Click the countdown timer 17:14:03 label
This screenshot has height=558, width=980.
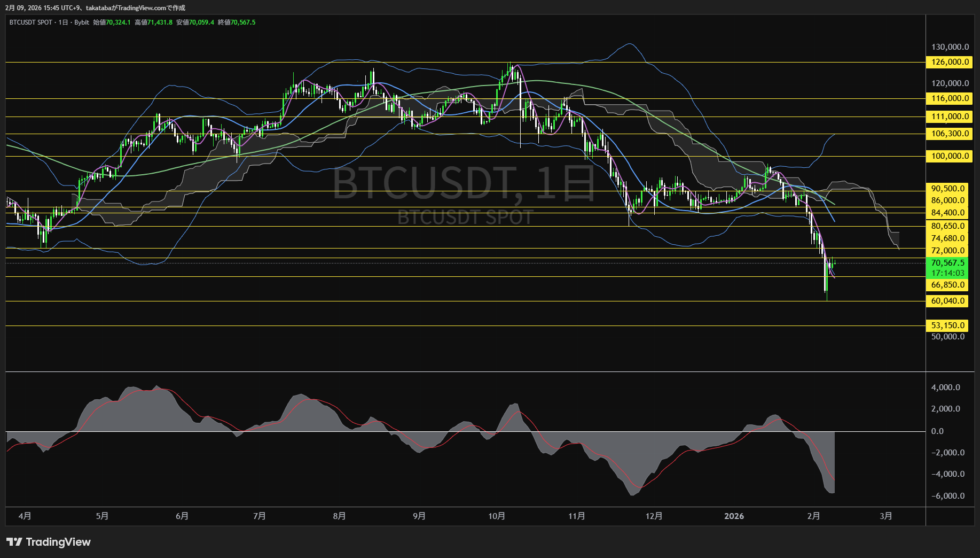pos(948,273)
